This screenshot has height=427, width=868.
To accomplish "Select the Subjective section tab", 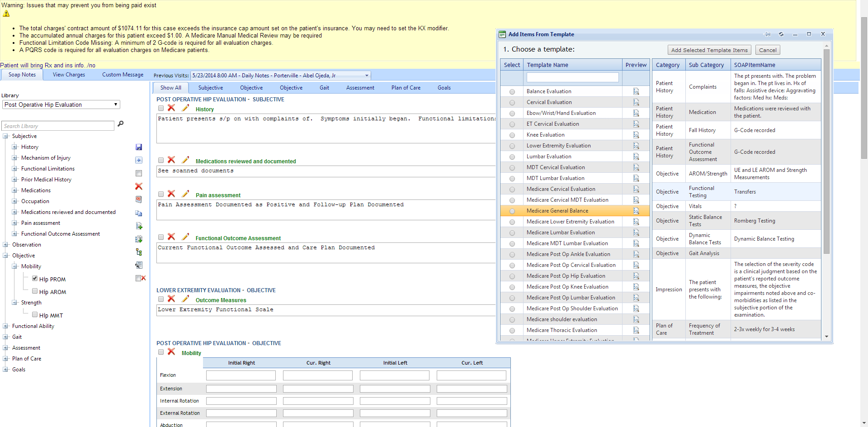I will pos(211,88).
